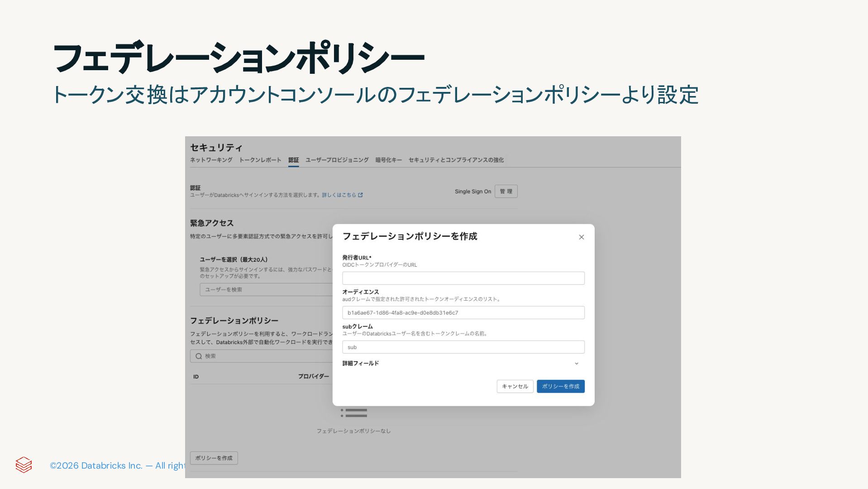
Task: Click the magnifier icon in 検索 field
Action: click(199, 356)
